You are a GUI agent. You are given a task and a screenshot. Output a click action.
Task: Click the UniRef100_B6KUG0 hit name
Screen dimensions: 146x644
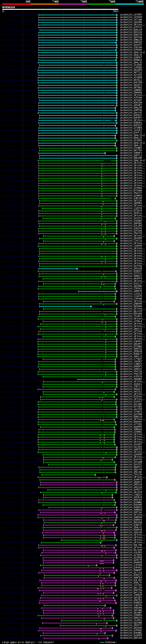point(131,500)
